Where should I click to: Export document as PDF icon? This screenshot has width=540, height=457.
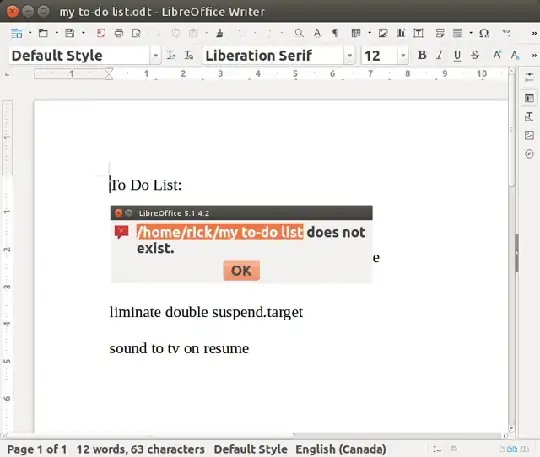pos(101,33)
